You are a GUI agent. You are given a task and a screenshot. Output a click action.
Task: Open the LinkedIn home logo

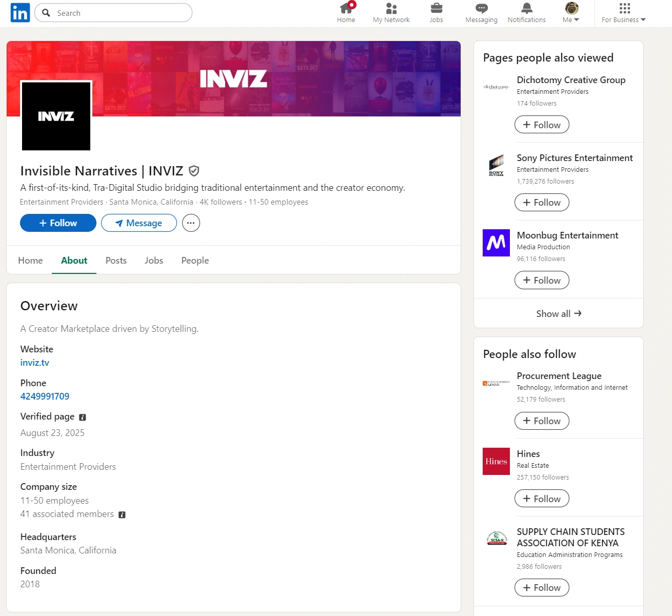(x=20, y=13)
